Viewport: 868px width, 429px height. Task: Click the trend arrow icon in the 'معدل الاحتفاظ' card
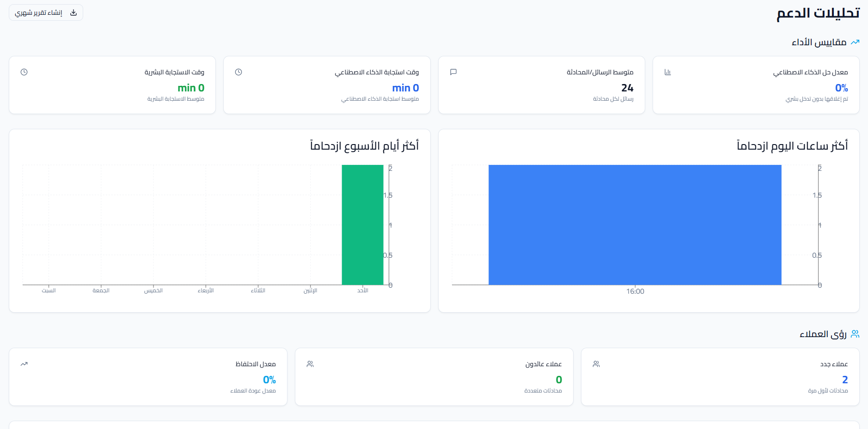[x=24, y=364]
